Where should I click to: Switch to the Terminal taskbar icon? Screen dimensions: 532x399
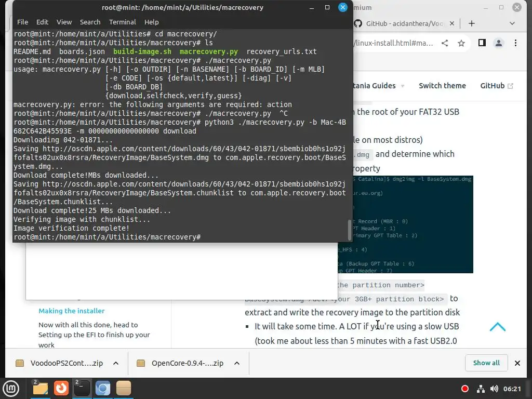tap(82, 388)
